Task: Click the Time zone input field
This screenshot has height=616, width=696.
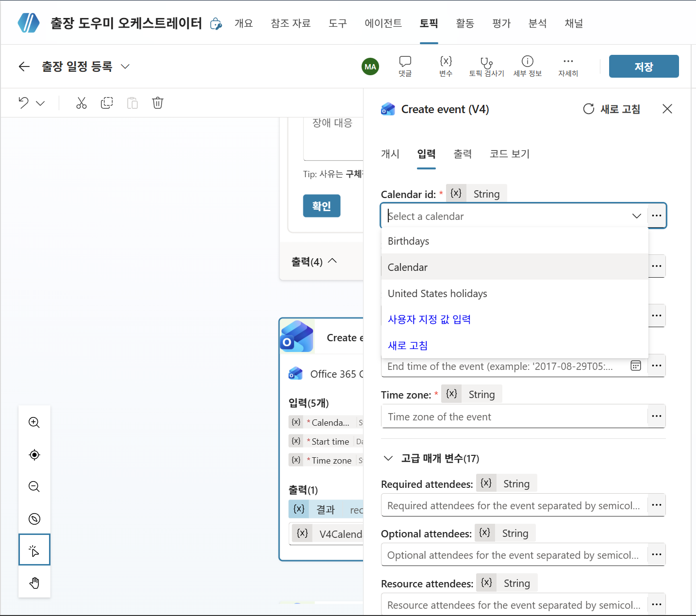Action: tap(514, 416)
